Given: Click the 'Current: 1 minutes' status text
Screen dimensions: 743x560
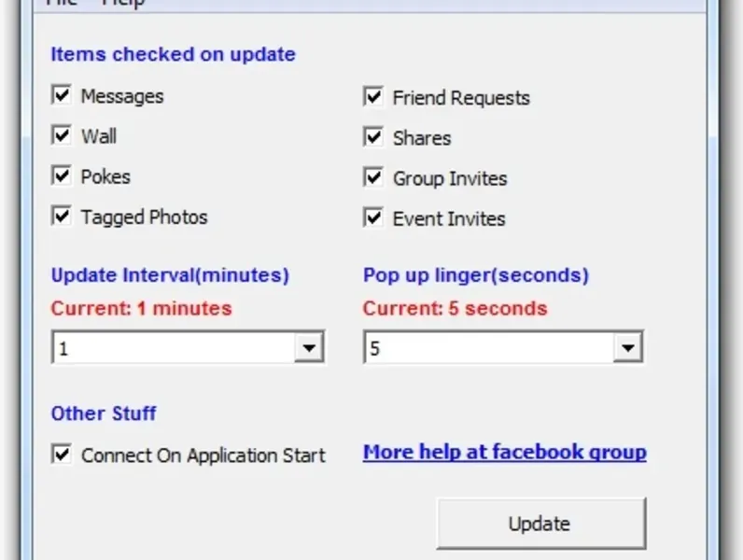Looking at the screenshot, I should point(141,308).
